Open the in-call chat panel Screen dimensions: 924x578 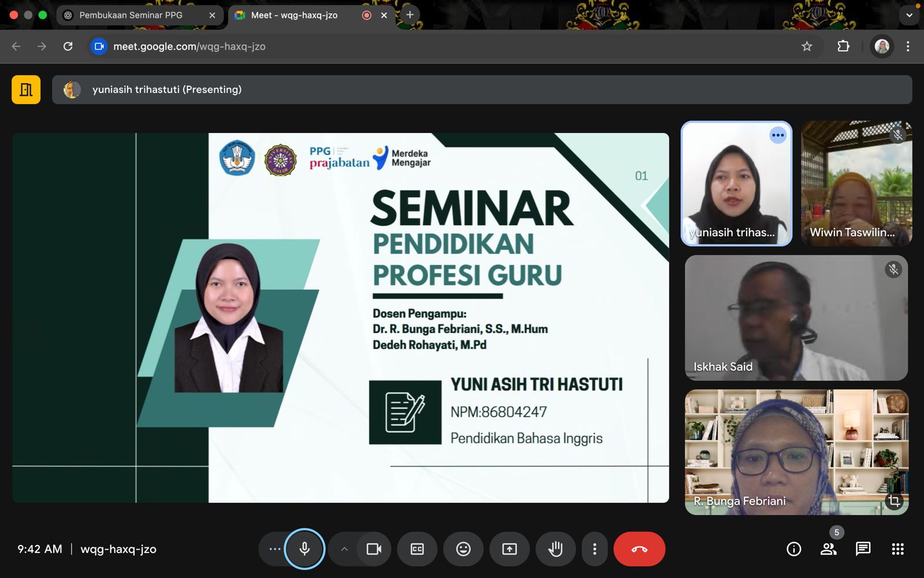863,549
